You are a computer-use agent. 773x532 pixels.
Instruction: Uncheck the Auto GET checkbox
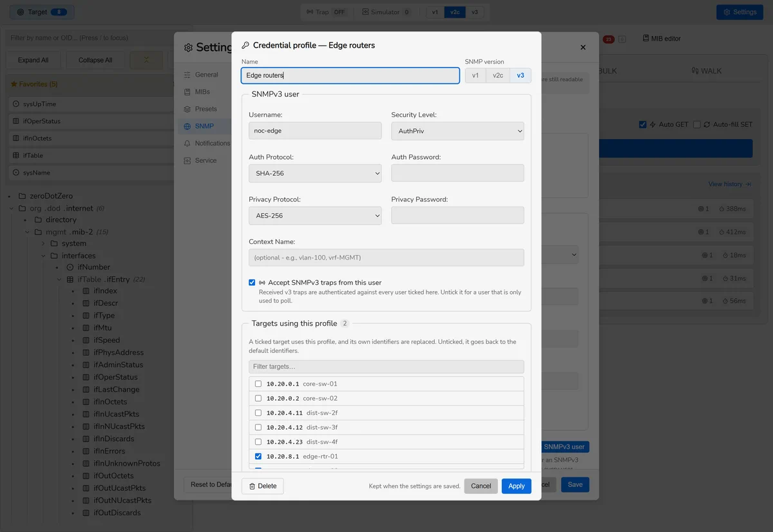tap(643, 124)
